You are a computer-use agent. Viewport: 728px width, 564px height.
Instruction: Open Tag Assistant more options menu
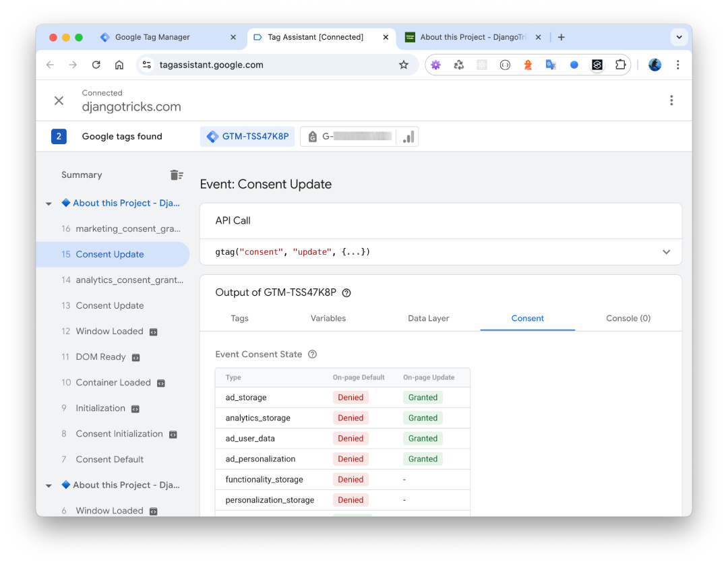coord(671,100)
